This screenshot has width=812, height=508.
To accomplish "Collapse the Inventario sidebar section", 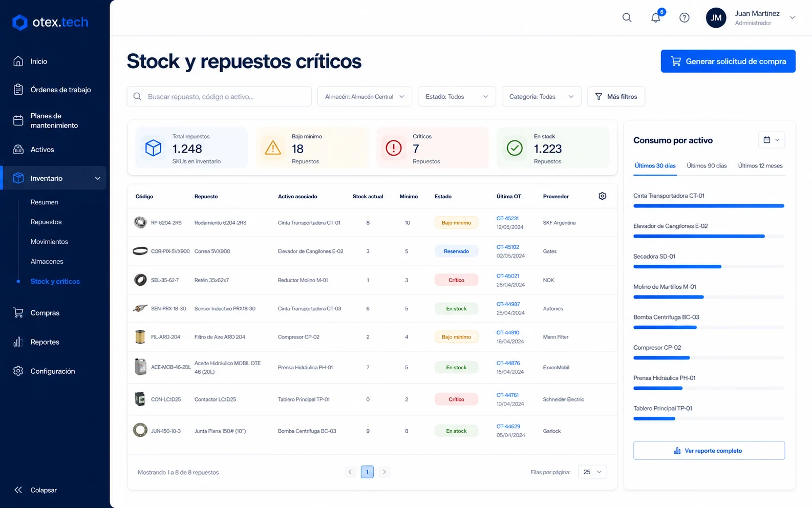I will point(98,178).
